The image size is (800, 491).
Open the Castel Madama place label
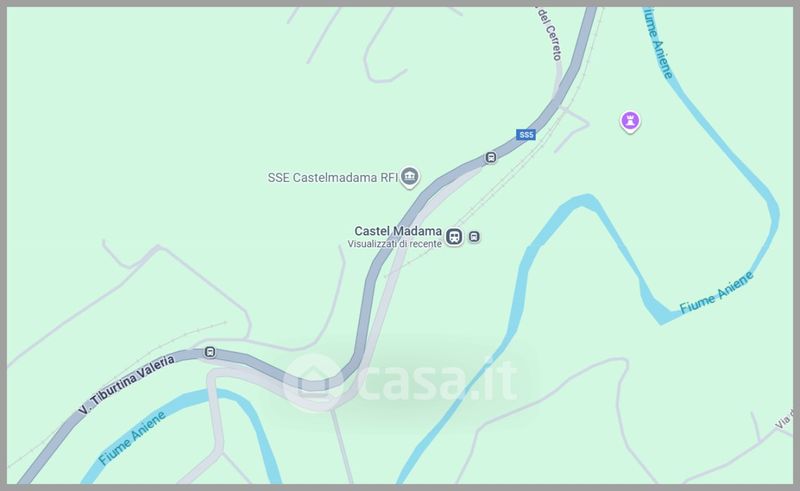[398, 231]
